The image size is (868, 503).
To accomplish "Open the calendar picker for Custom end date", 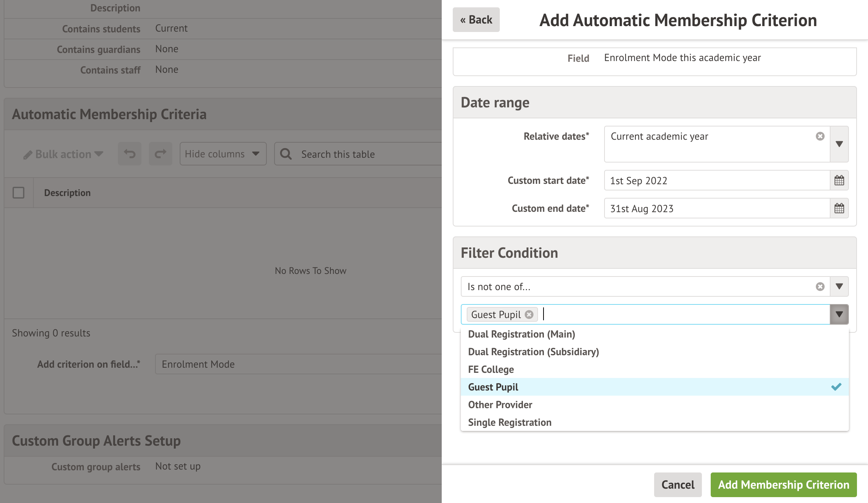I will (x=839, y=208).
